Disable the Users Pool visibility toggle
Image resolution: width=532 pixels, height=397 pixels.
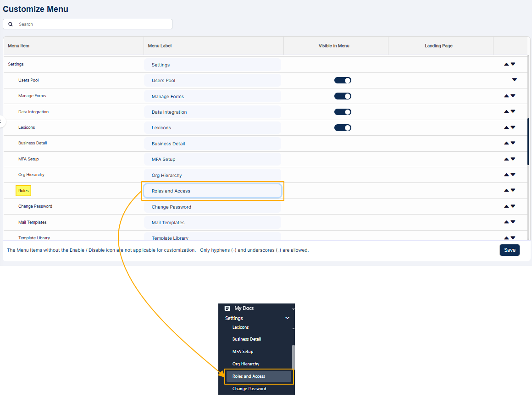coord(343,80)
